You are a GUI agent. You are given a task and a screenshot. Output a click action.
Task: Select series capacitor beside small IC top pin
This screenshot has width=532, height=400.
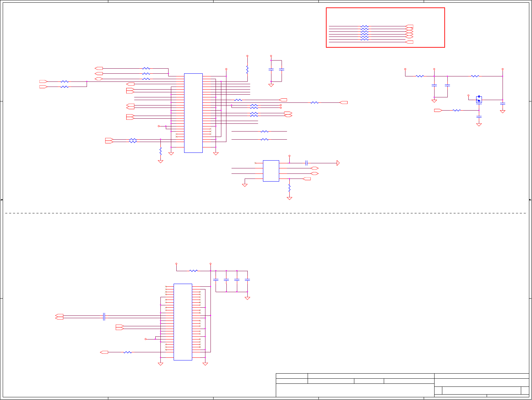click(x=306, y=163)
